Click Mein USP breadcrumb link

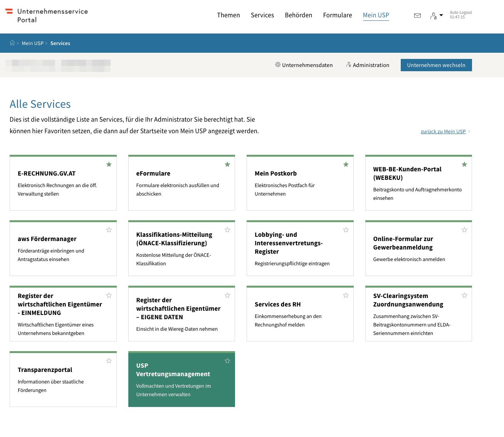point(33,43)
